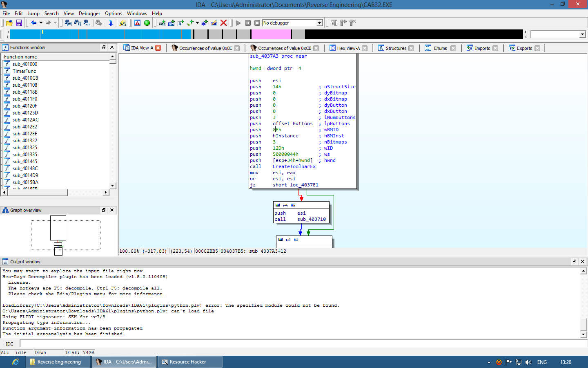Switch to the Structures tab
Viewport: 588px width, 368px height.
[396, 48]
